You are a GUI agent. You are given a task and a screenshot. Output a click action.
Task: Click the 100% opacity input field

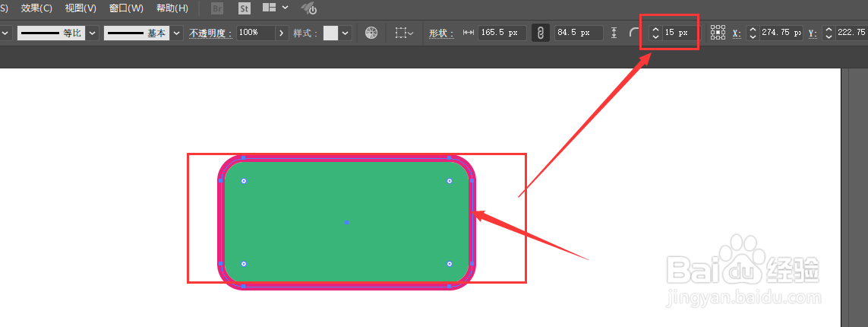256,33
